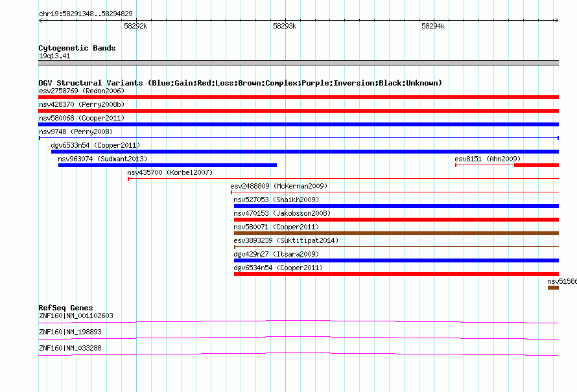Click the nsv963074 (Sudmant2013) label

[x=102, y=159]
